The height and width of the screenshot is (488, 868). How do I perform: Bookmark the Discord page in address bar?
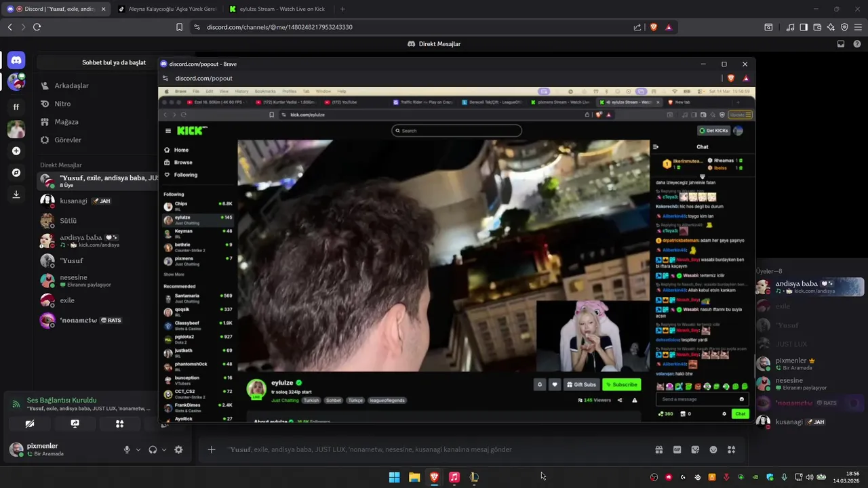[179, 27]
